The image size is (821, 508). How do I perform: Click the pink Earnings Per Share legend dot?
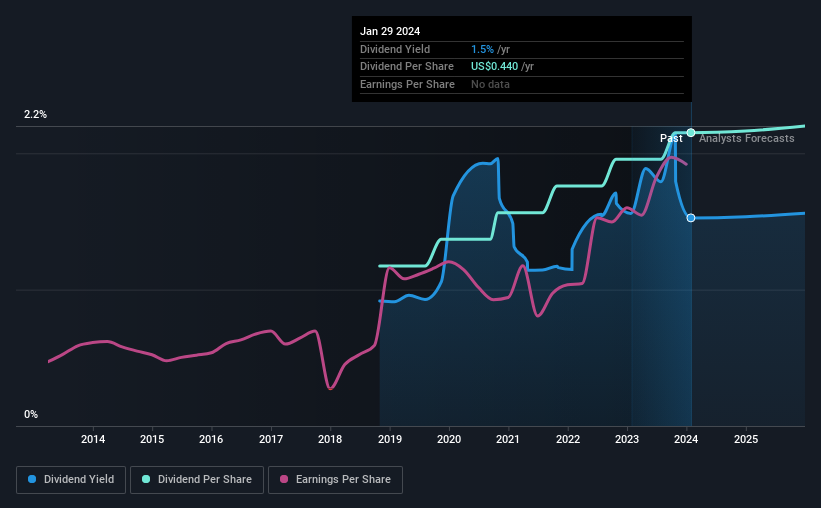click(x=284, y=479)
